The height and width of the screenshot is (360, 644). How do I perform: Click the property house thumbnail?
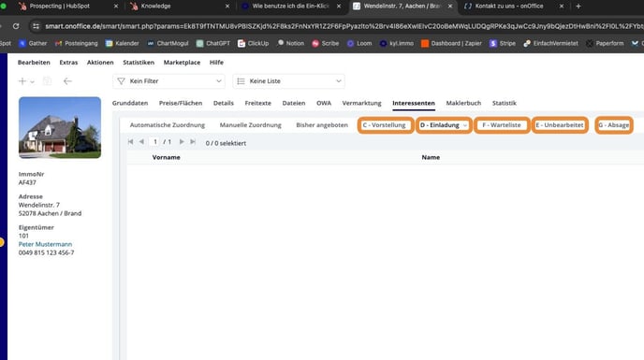click(x=60, y=128)
